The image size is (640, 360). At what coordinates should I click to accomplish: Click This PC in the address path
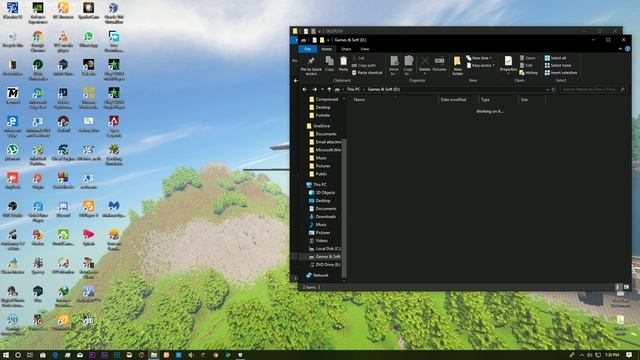[353, 89]
